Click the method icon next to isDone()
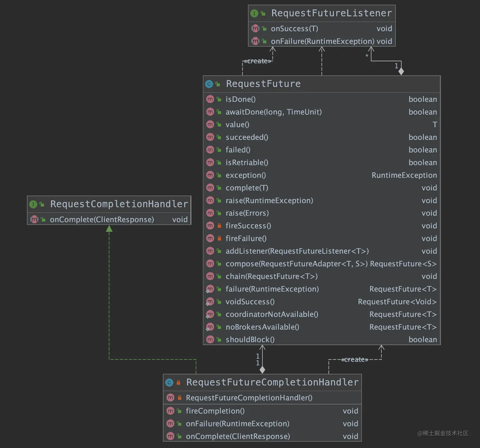 tap(210, 99)
